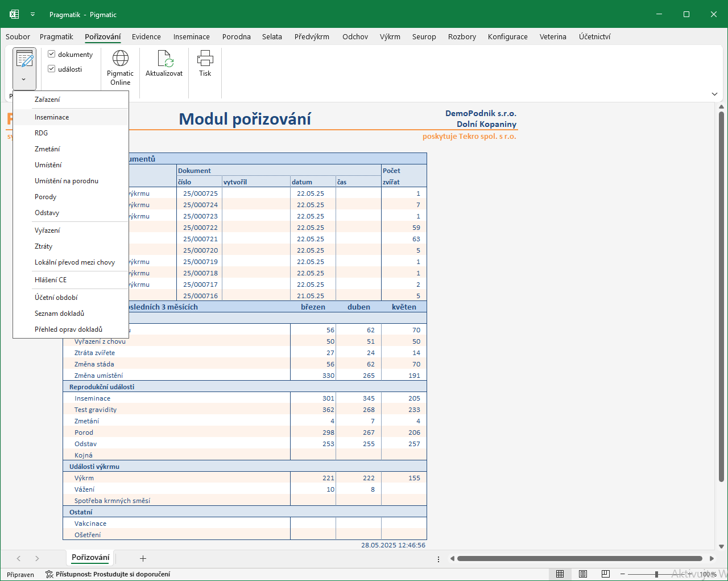The height and width of the screenshot is (581, 728).
Task: Click document number 25/000725 cell
Action: 200,193
